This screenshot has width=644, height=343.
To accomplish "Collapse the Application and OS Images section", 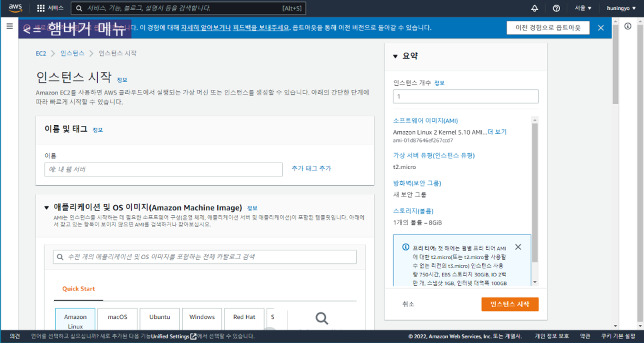I will (x=47, y=208).
